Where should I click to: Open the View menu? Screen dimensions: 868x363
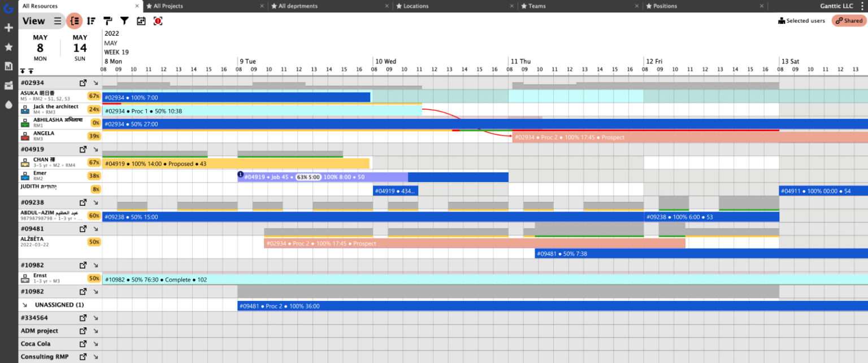pos(33,20)
